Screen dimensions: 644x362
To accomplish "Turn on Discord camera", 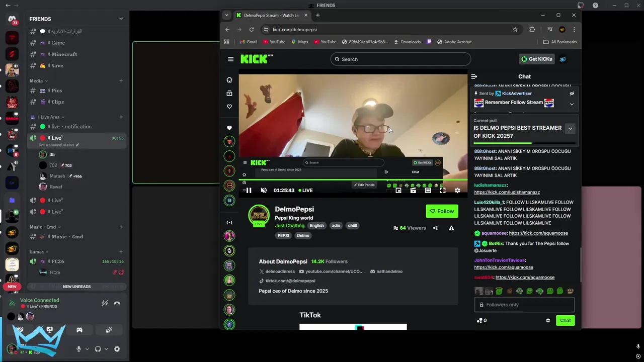I will pos(20,330).
